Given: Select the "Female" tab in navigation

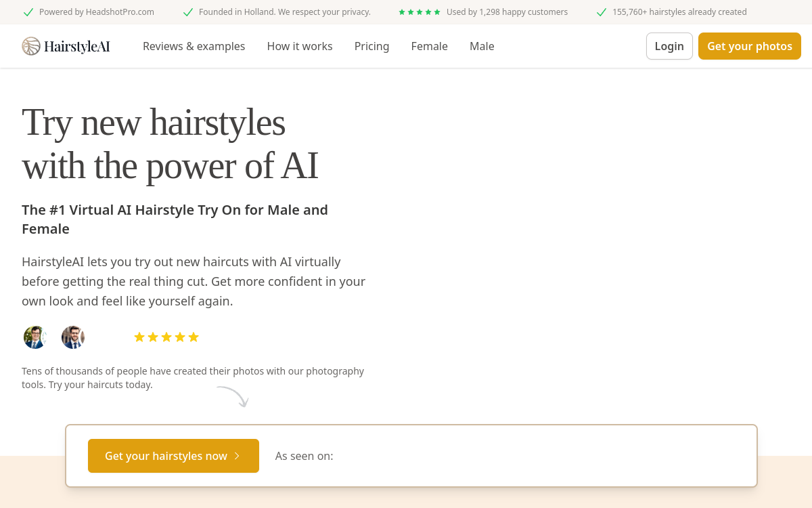Looking at the screenshot, I should coord(429,46).
